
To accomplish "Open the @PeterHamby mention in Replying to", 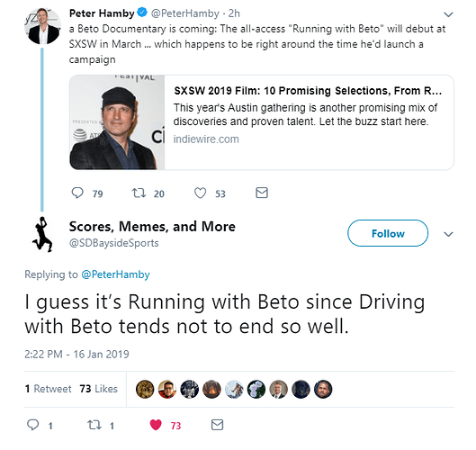I will point(115,274).
